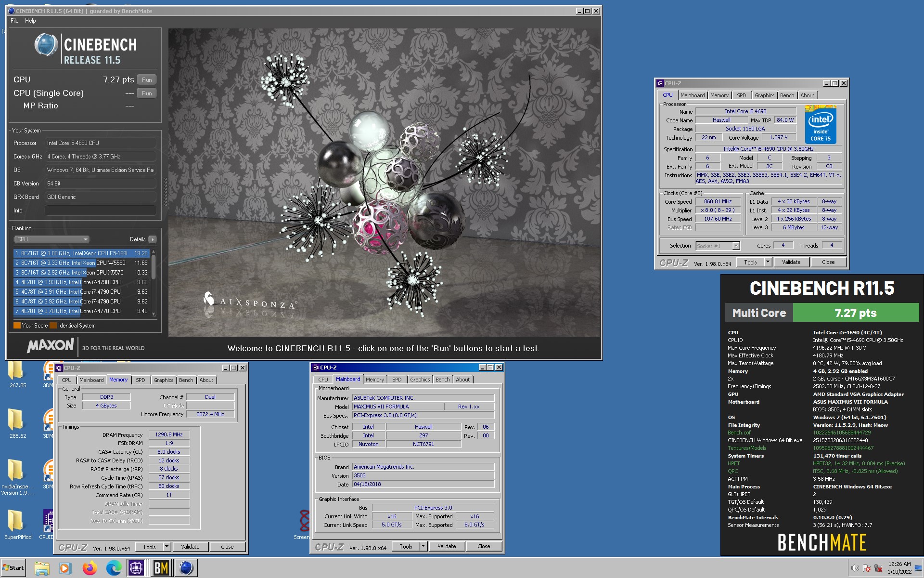Open the 267.85 desktop folder
Viewport: 924px width, 578px height.
(17, 374)
